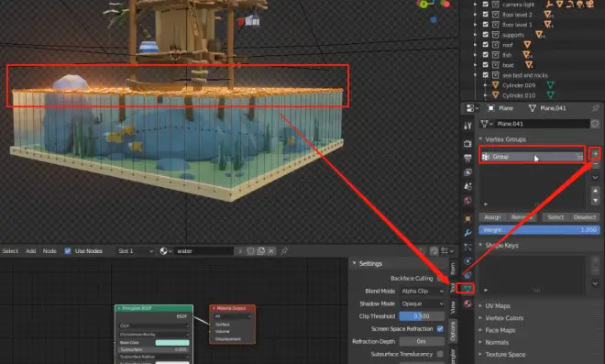The height and width of the screenshot is (364, 605).
Task: Open the Material Properties tab icon
Action: coord(467,303)
